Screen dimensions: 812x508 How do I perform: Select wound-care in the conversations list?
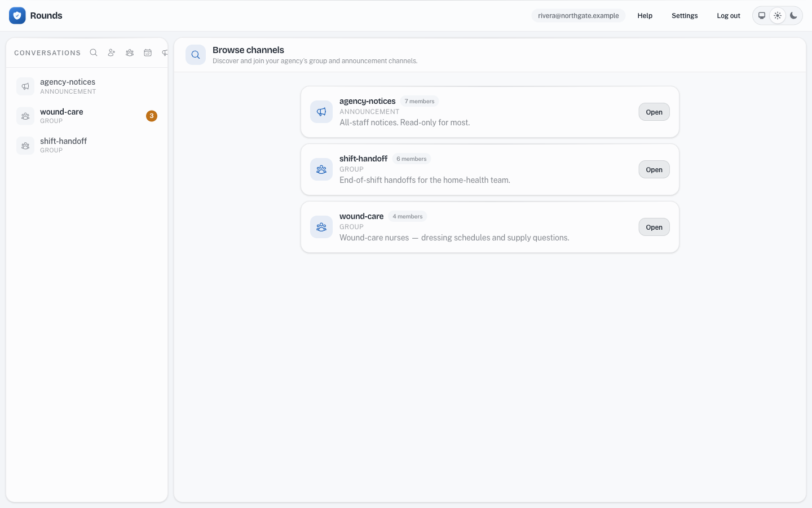pyautogui.click(x=87, y=116)
